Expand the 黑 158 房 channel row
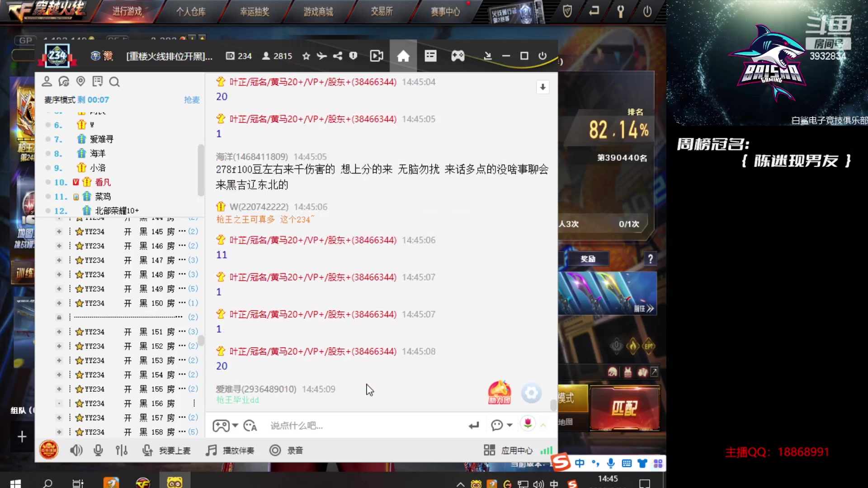This screenshot has height=488, width=868. coord(59,432)
